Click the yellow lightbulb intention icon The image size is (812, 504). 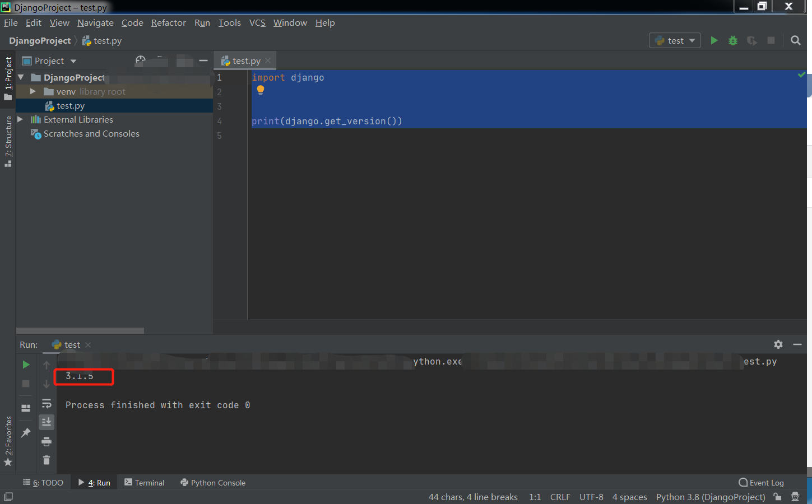point(261,91)
